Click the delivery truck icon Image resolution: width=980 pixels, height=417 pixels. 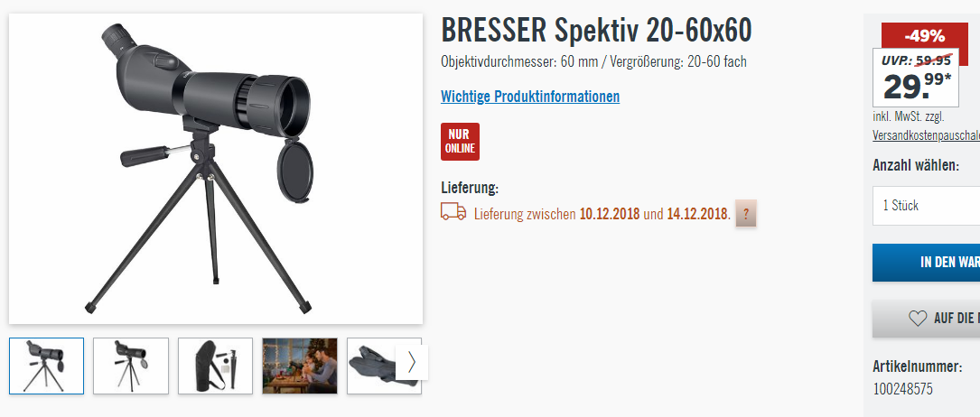click(453, 211)
